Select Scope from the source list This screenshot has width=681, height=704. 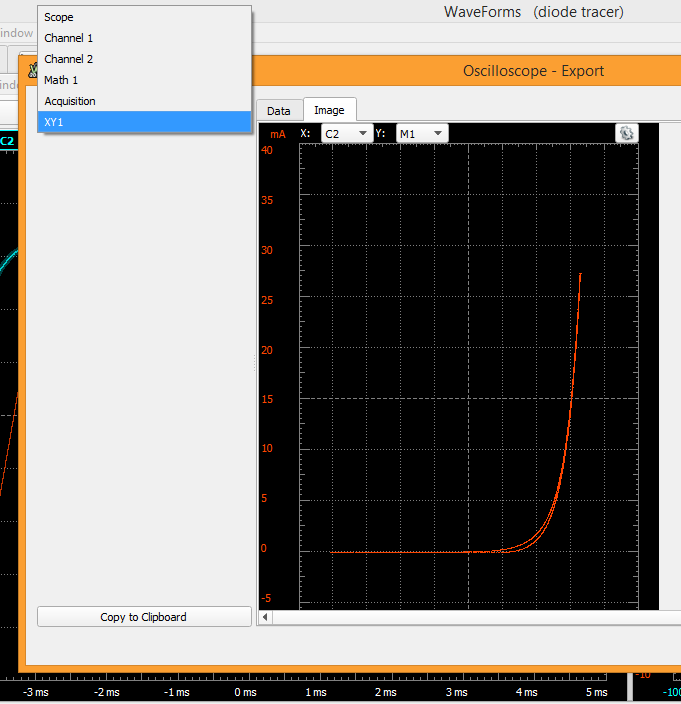click(x=59, y=17)
